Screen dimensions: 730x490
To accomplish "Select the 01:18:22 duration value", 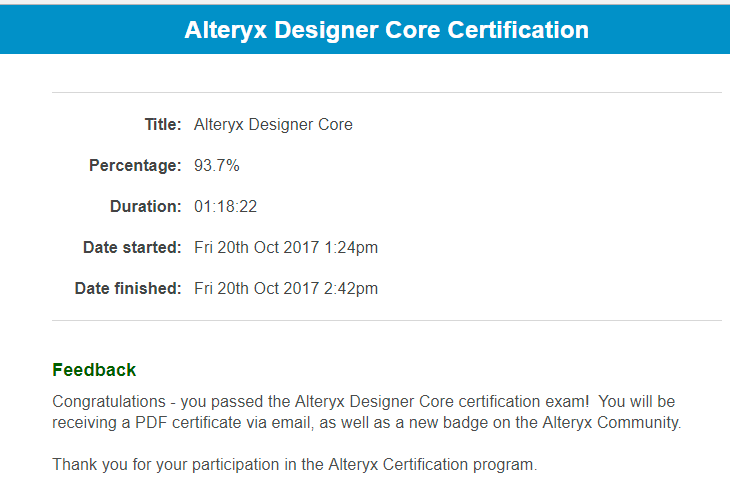I will click(225, 206).
